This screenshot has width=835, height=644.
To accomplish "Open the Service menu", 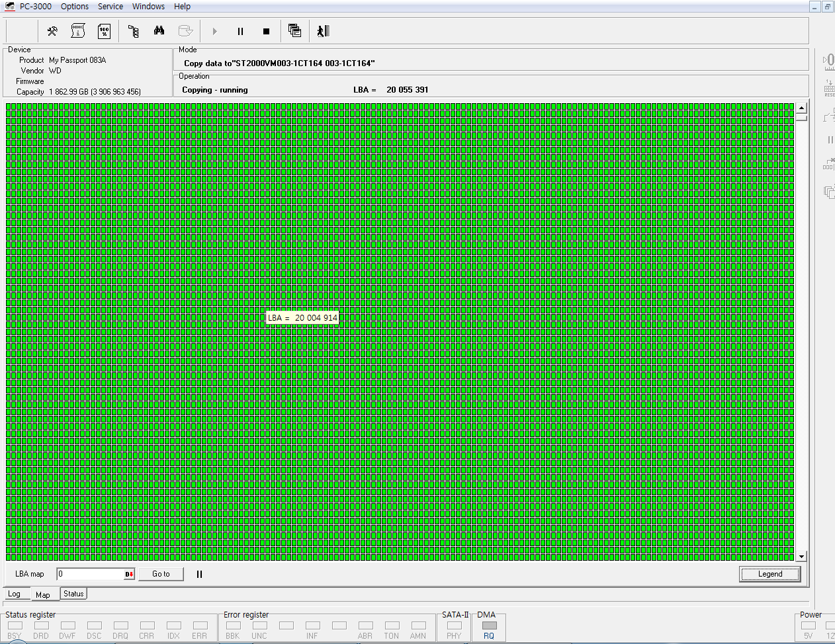I will tap(110, 7).
